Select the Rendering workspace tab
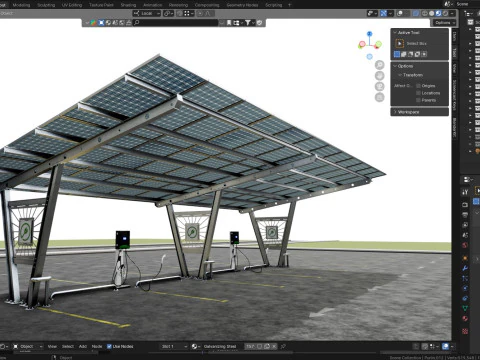Screen dimensions: 480x360 pyautogui.click(x=178, y=5)
